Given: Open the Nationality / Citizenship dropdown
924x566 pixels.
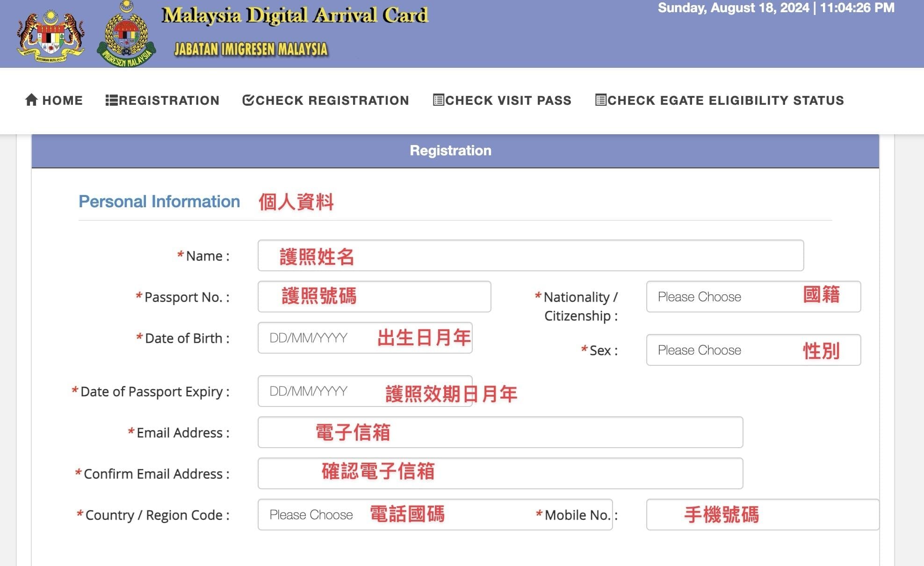Looking at the screenshot, I should click(x=753, y=297).
